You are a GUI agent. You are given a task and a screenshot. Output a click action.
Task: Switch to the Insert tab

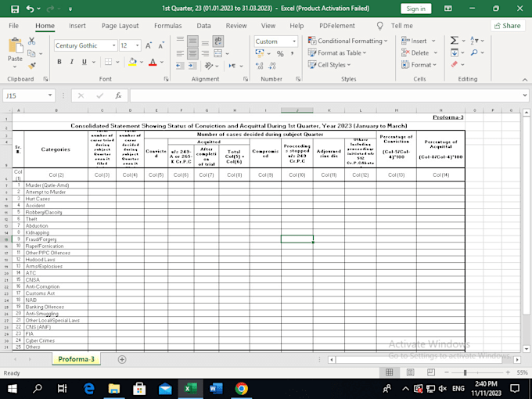(x=77, y=26)
